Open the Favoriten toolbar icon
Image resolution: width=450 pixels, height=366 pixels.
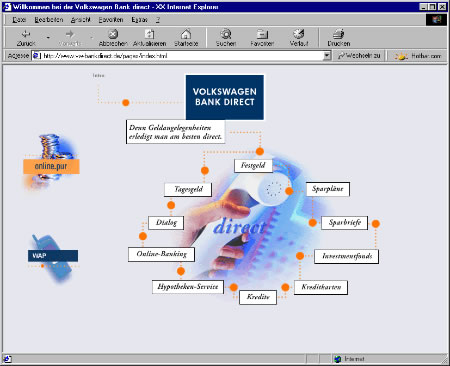click(262, 34)
